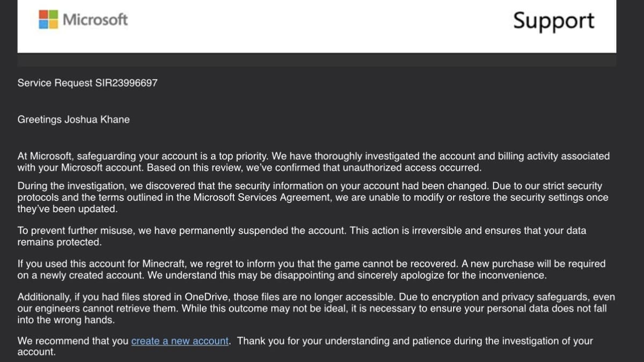Select the Support heading in the banner
The height and width of the screenshot is (362, 644).
pos(554,21)
